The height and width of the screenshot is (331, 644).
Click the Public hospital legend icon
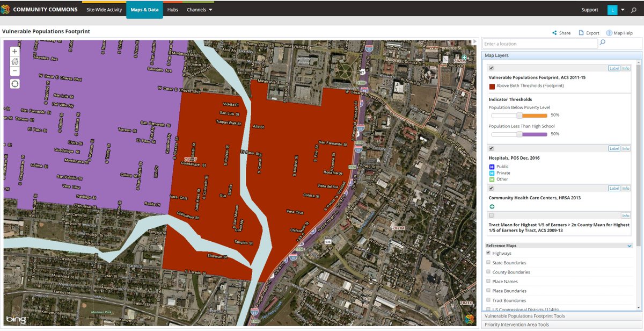[x=492, y=167]
